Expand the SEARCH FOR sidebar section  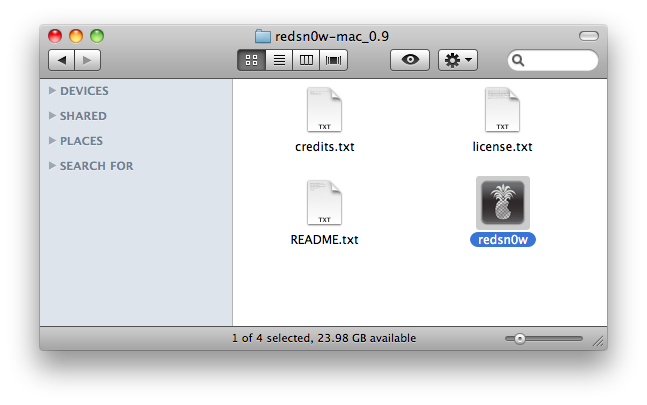[x=52, y=166]
